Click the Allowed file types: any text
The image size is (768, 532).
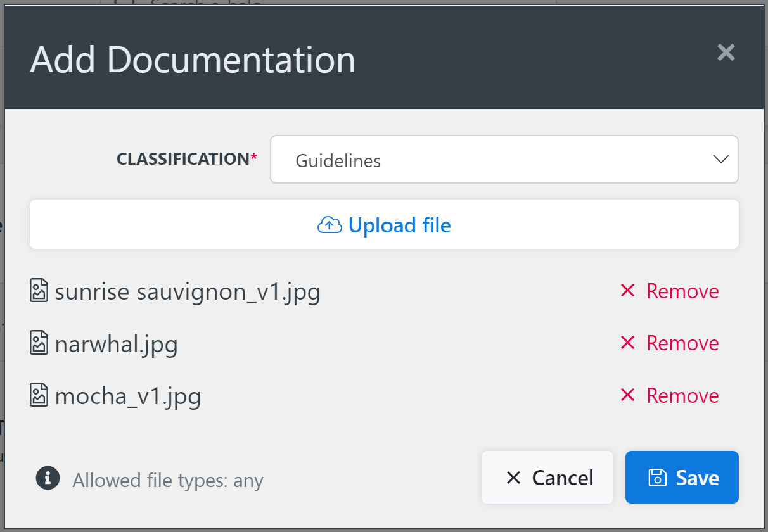click(168, 481)
